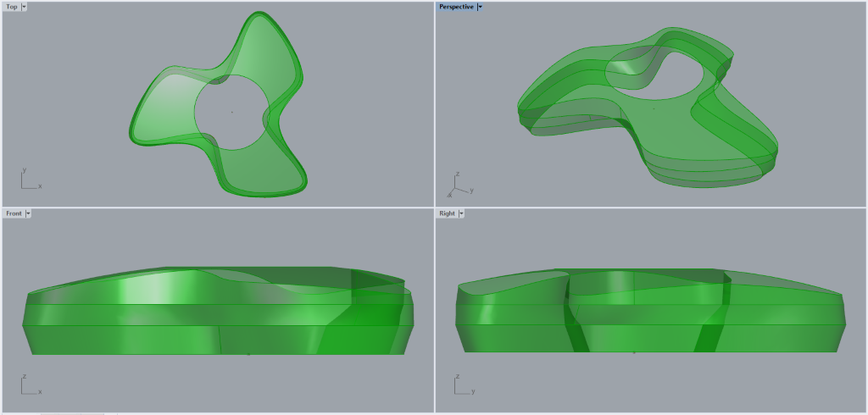The image size is (868, 415).
Task: Click the Top viewport title label
Action: coord(12,7)
